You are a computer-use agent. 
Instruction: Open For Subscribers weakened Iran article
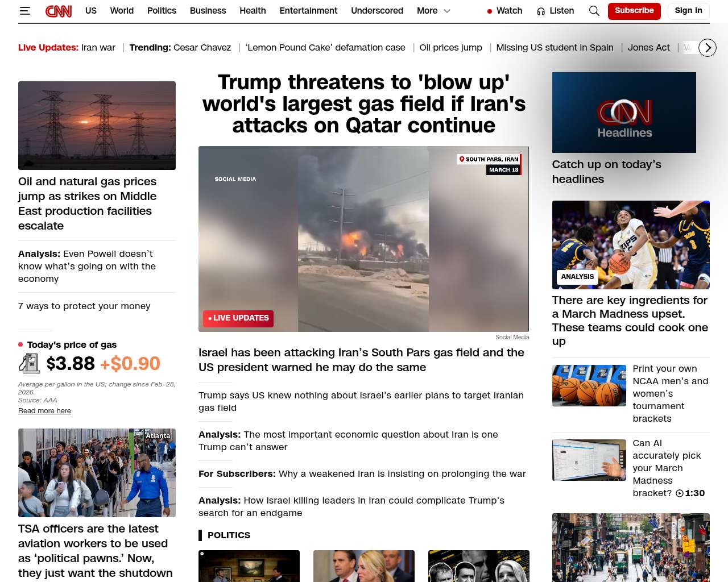click(362, 473)
